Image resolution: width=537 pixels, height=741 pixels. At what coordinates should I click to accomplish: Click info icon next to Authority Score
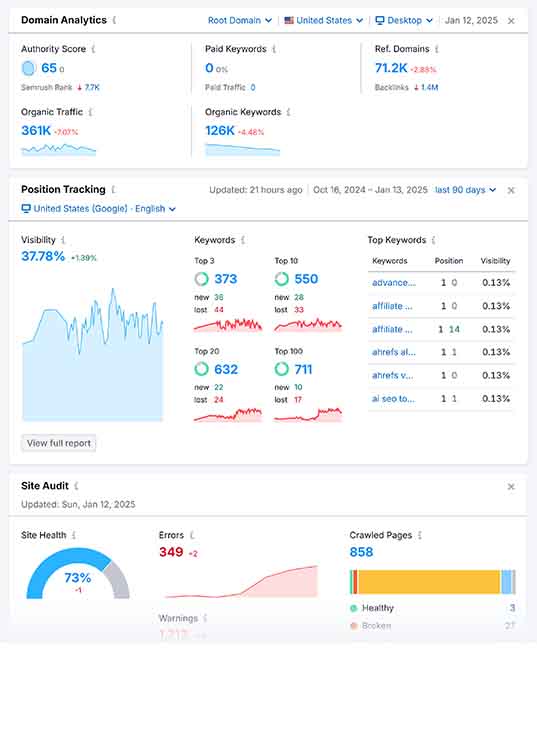point(93,49)
